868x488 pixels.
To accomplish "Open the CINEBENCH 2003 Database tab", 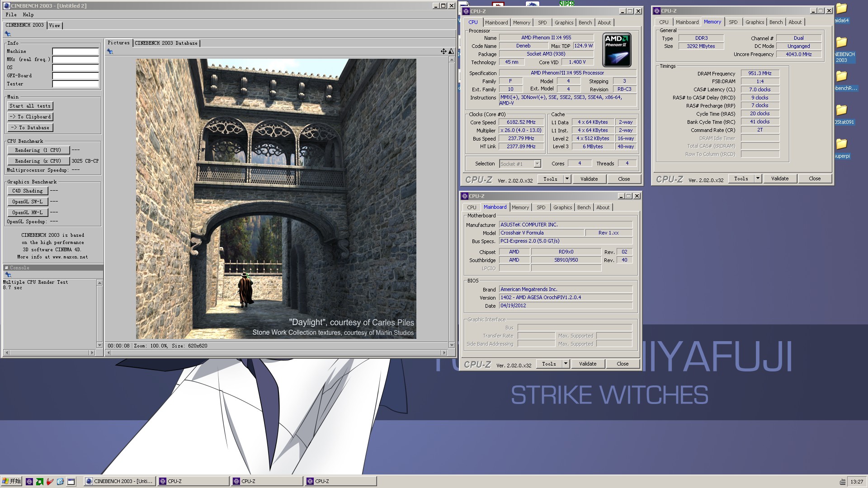I will click(166, 43).
